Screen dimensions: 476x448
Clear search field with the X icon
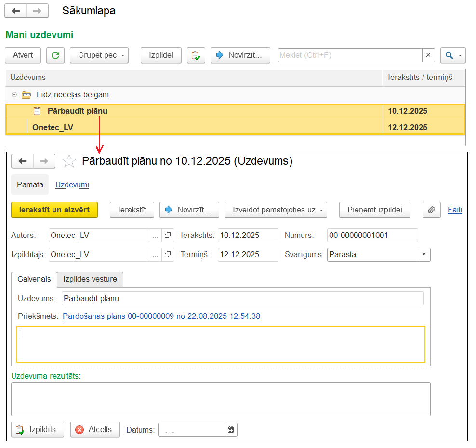(x=428, y=55)
